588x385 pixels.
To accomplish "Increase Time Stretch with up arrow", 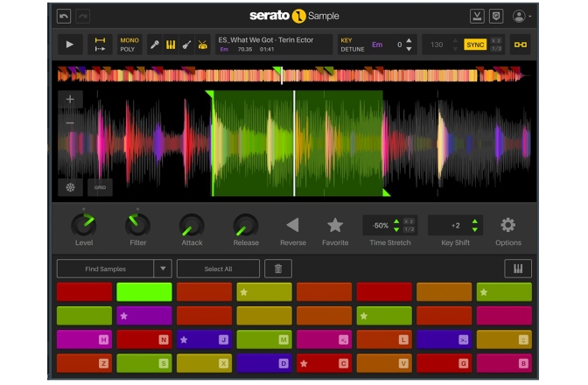I will 396,222.
